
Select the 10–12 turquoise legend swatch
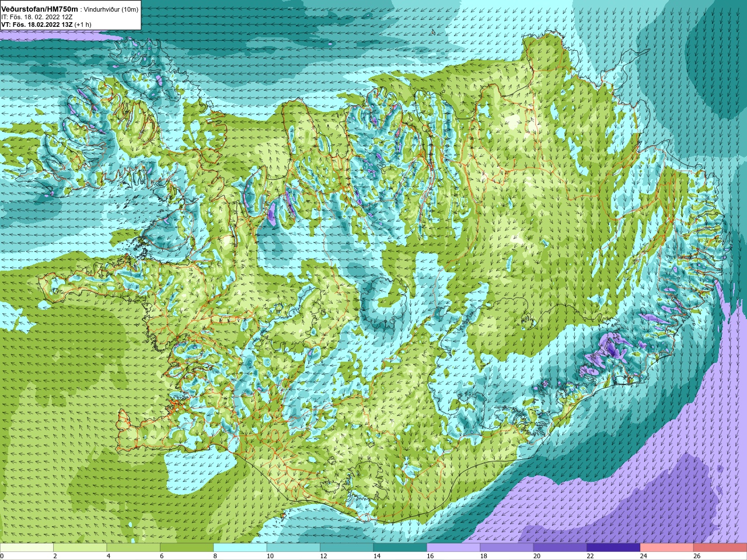(x=294, y=547)
